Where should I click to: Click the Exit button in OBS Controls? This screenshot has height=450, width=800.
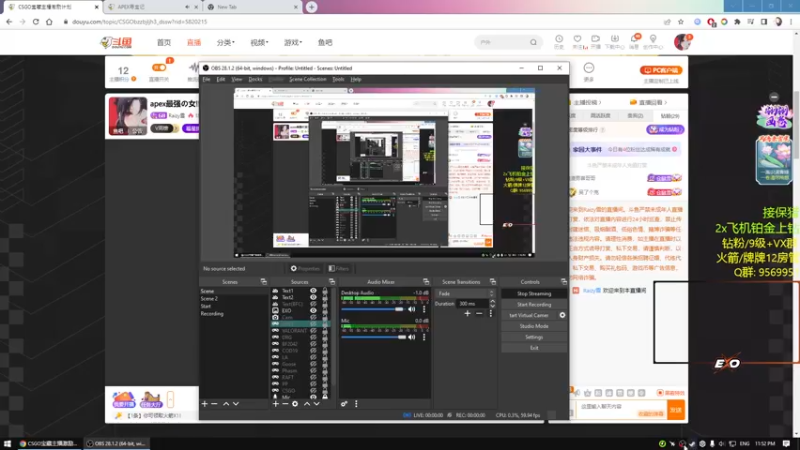coord(534,348)
